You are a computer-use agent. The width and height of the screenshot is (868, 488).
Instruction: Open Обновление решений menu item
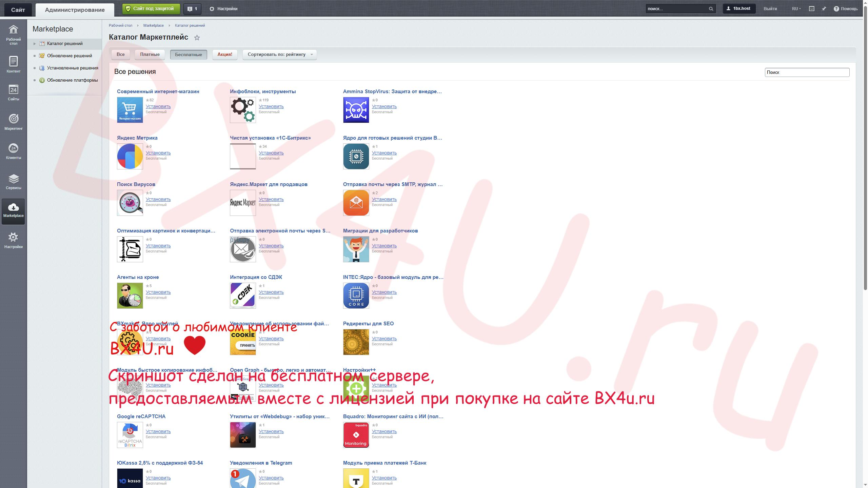click(70, 56)
